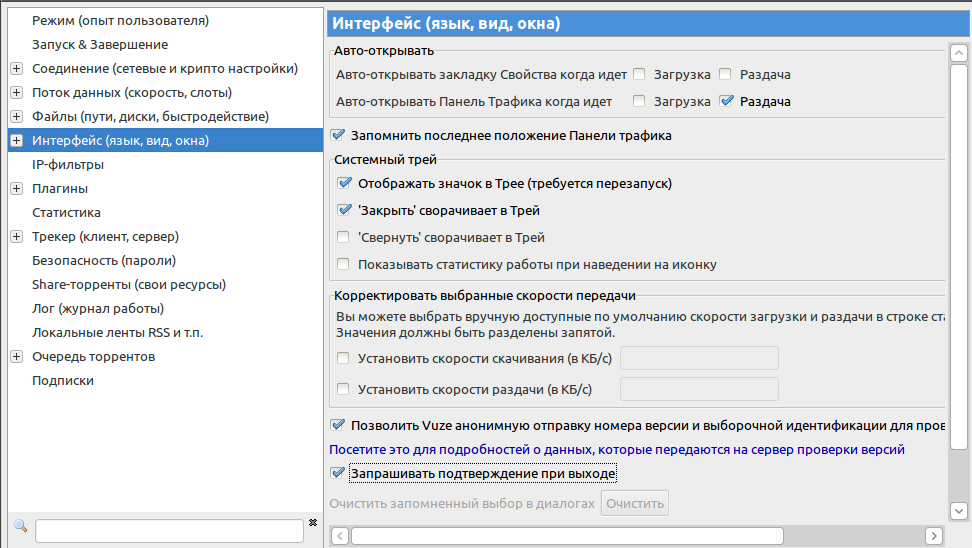Image resolution: width=972 pixels, height=548 pixels.
Task: Click the vertical scrollbar thumb
Action: click(x=959, y=256)
